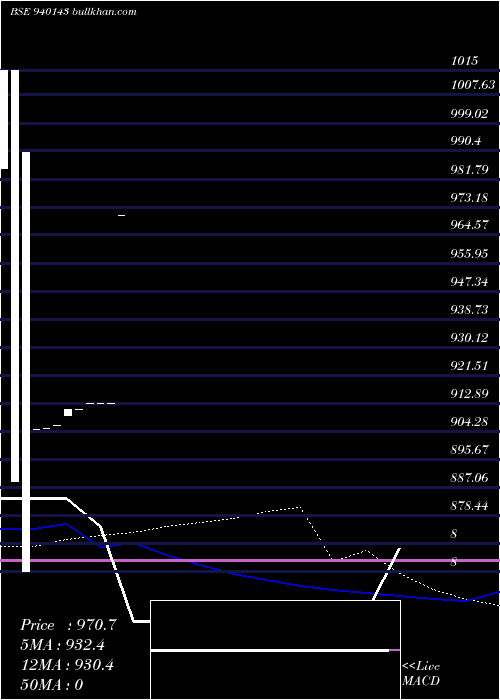Click the 990.4 price axis label
This screenshot has width=500, height=700.
(466, 141)
